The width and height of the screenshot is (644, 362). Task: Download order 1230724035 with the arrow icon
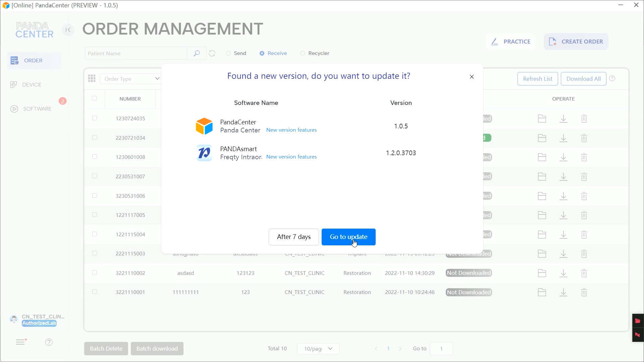563,119
